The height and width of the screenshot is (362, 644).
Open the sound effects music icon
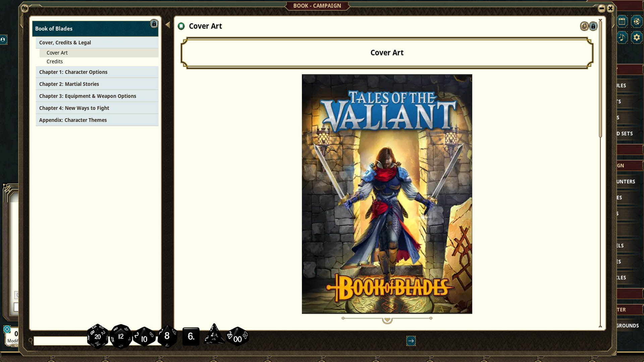(622, 38)
